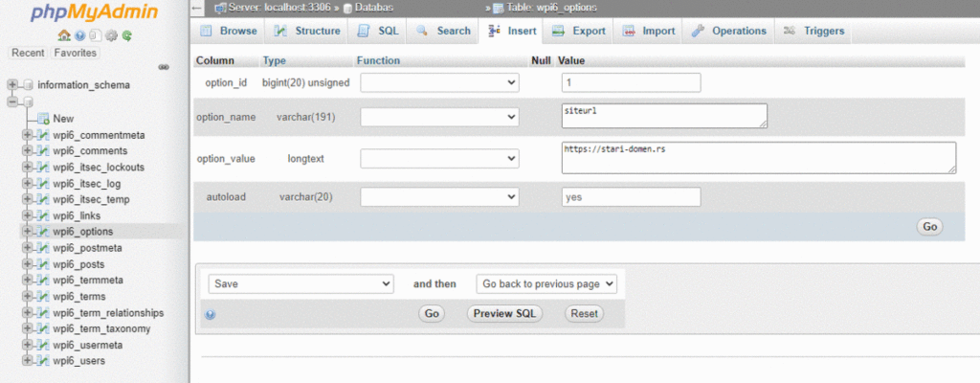Open the wpi6_term_taxonomy table
This screenshot has height=383, width=980.
101,328
